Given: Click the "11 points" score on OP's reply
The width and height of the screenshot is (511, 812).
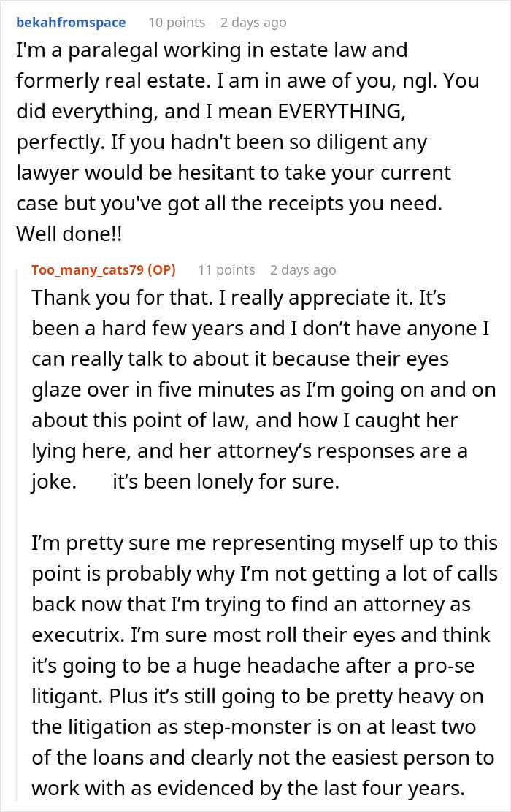Looking at the screenshot, I should (226, 269).
